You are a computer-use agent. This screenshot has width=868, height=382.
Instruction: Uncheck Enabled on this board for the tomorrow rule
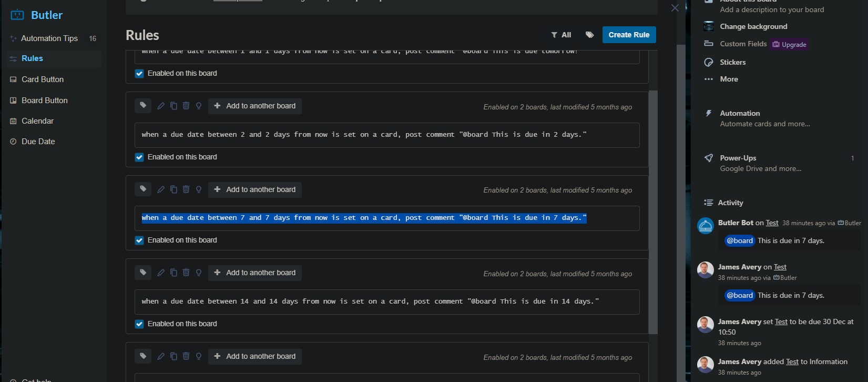click(139, 74)
